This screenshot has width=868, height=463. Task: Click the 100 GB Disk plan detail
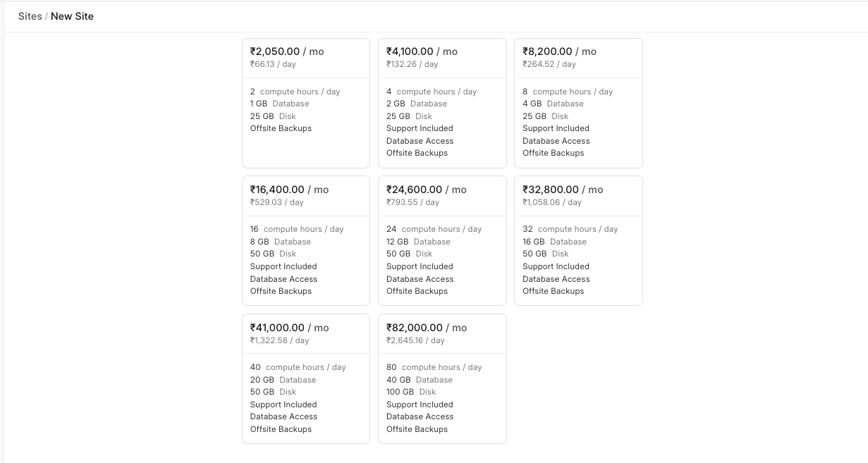point(411,392)
